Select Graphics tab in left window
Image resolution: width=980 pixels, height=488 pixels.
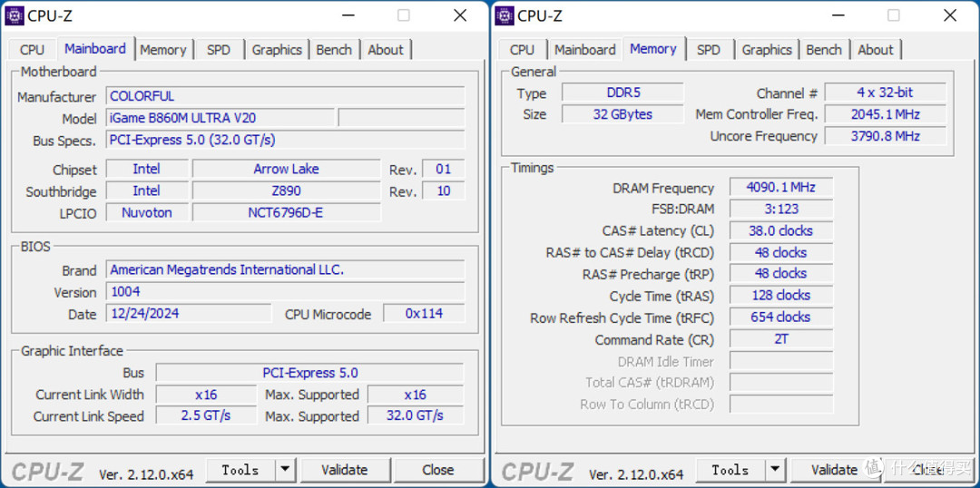coord(277,50)
